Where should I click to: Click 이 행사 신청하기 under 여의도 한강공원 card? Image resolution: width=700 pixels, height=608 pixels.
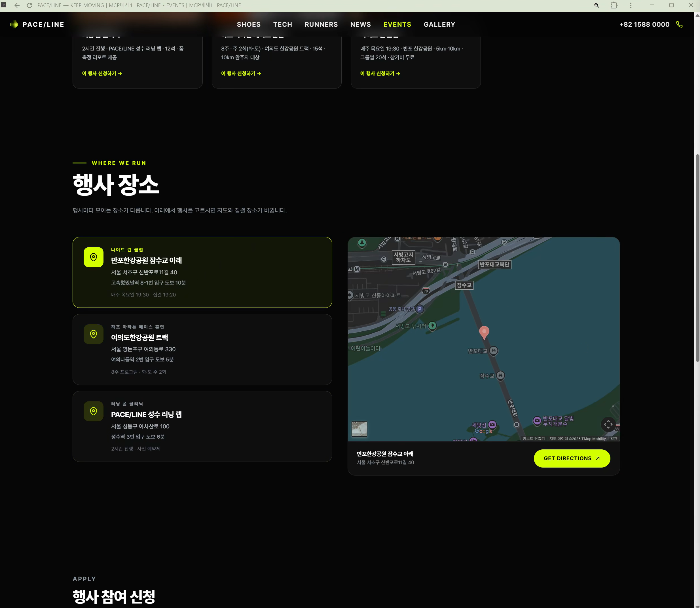241,73
